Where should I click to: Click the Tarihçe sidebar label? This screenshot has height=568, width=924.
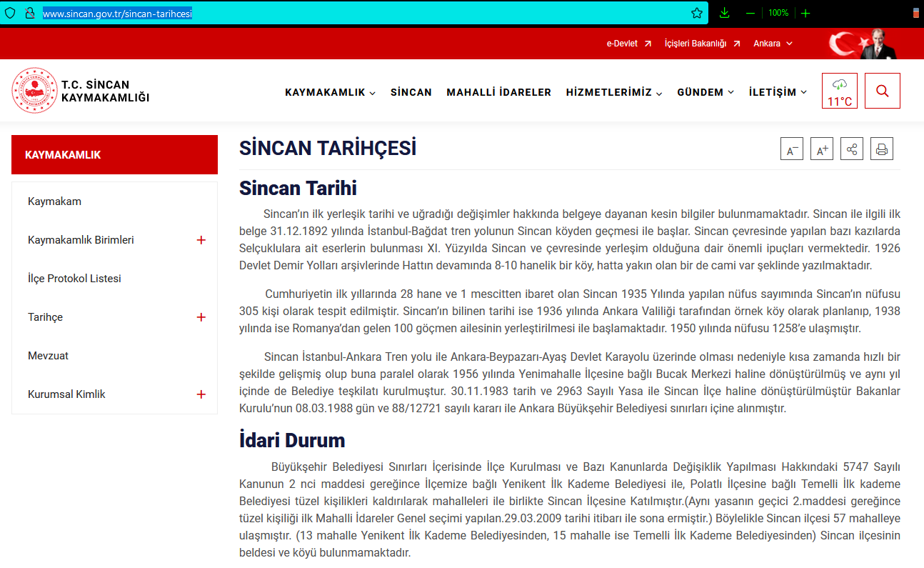pyautogui.click(x=45, y=317)
